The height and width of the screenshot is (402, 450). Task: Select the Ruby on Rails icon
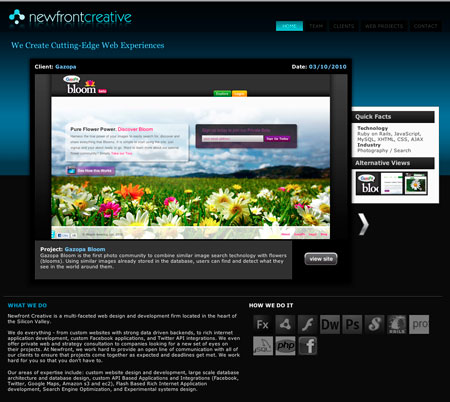click(397, 324)
